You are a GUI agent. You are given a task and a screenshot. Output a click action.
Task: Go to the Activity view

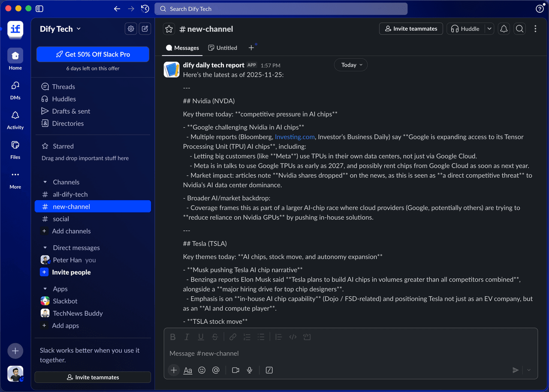point(15,119)
